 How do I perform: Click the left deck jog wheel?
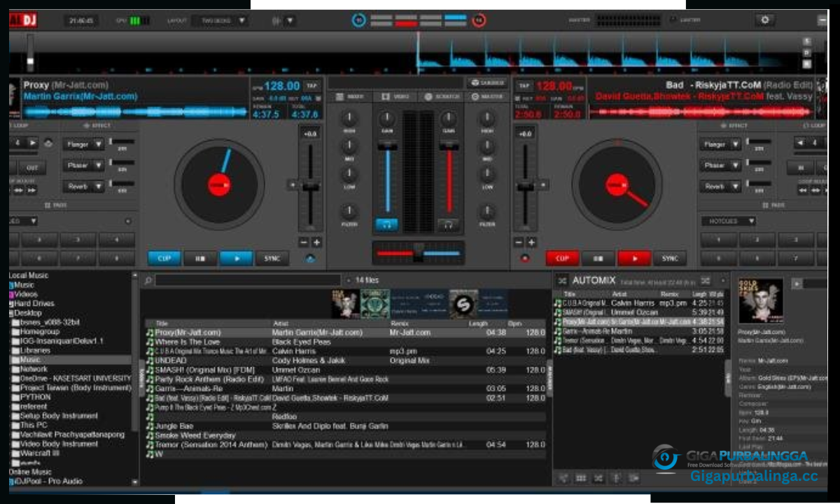220,184
